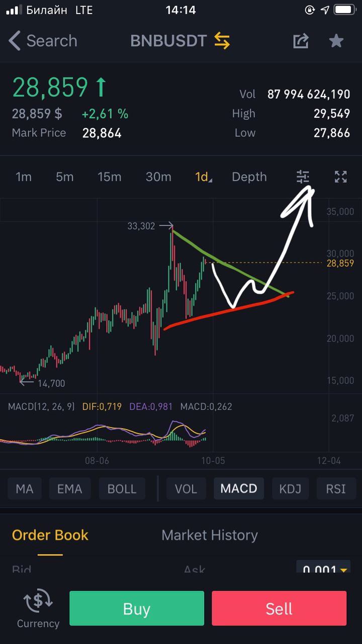The image size is (362, 644).
Task: Toggle the RSI sub-indicator
Action: [x=336, y=489]
